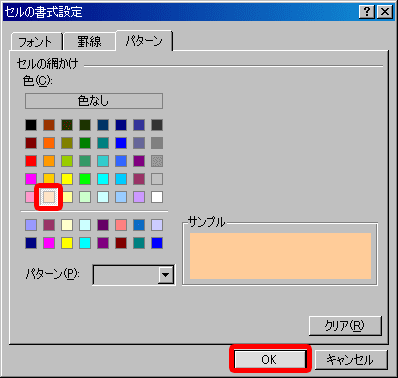Image resolution: width=398 pixels, height=378 pixels.
Task: Switch to the 罫線 tab
Action: point(89,42)
